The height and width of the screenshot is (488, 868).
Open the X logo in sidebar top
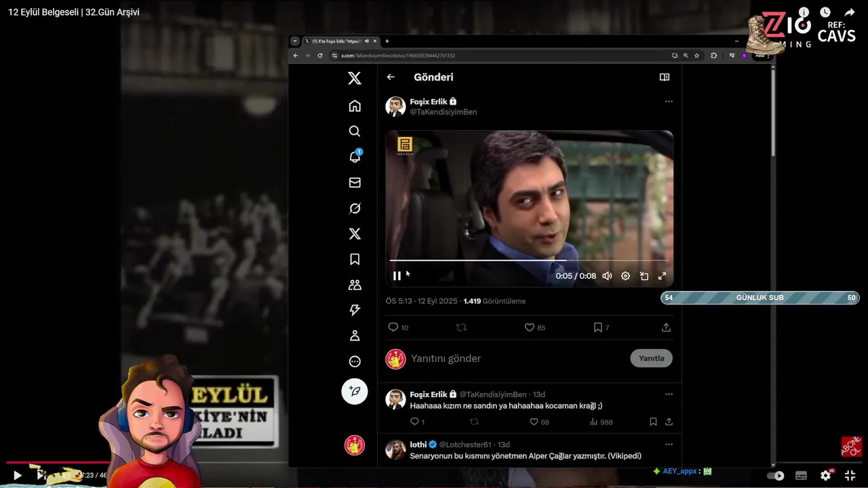coord(355,78)
